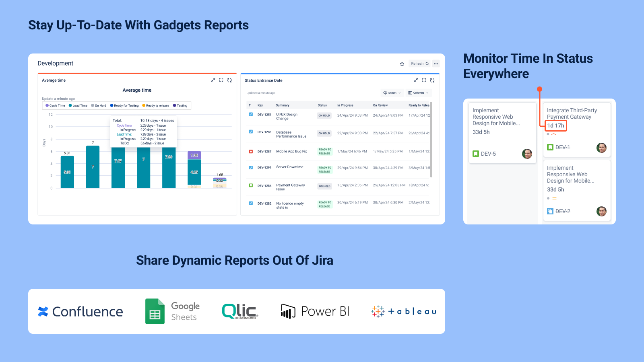
Task: Click issue type icon for DEV-1282
Action: [251, 203]
